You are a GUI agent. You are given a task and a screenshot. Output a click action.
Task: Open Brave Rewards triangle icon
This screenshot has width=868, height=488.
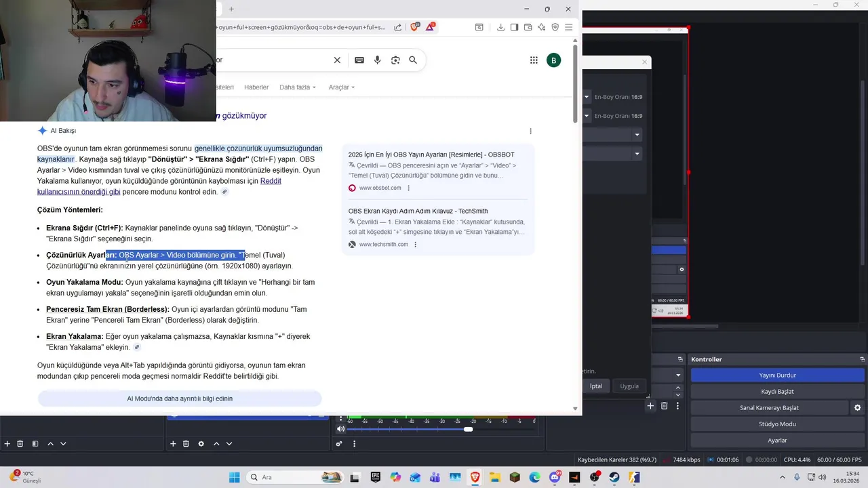click(x=431, y=27)
